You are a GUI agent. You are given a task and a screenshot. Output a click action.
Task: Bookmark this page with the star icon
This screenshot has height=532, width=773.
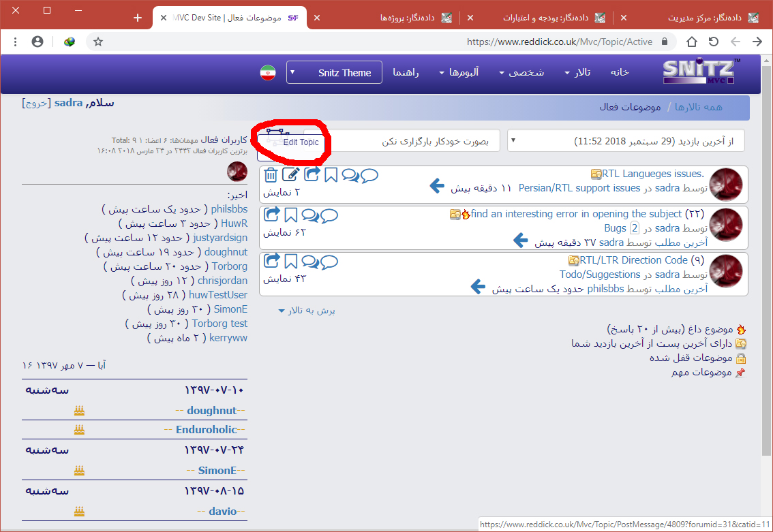pos(98,42)
